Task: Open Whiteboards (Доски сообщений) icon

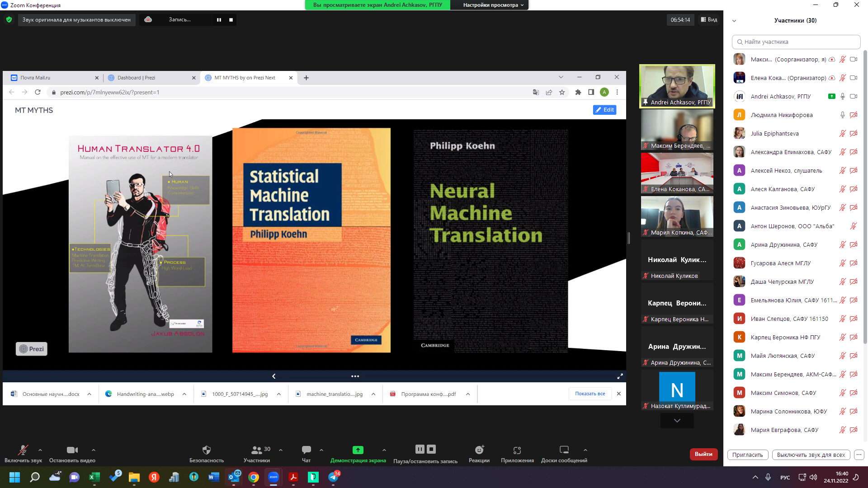Action: [x=564, y=450]
